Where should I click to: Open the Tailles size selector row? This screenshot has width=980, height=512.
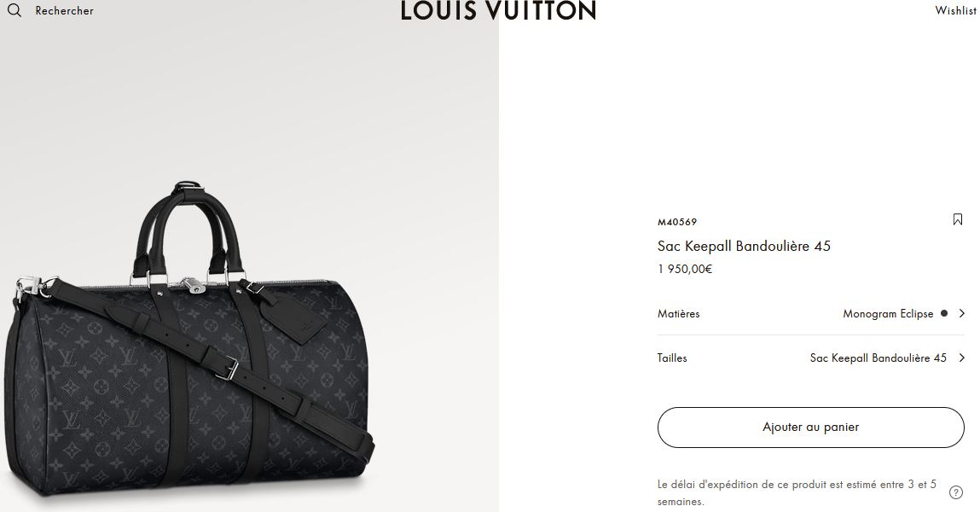(810, 358)
